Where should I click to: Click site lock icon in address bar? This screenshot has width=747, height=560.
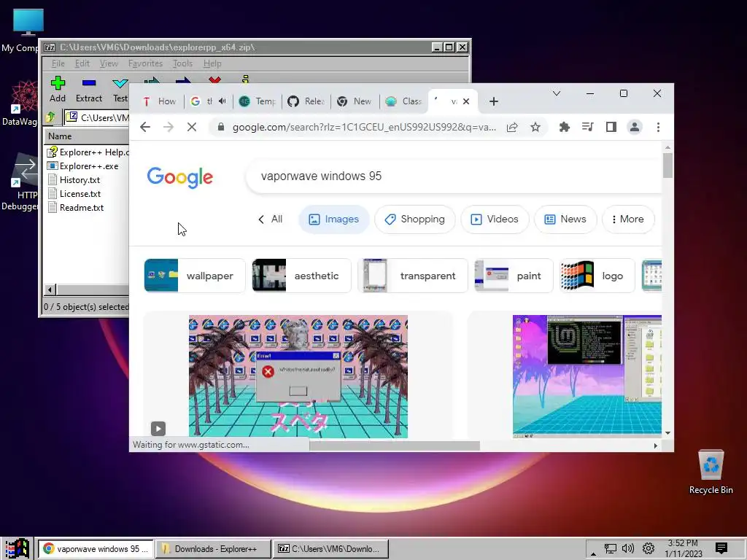point(220,127)
